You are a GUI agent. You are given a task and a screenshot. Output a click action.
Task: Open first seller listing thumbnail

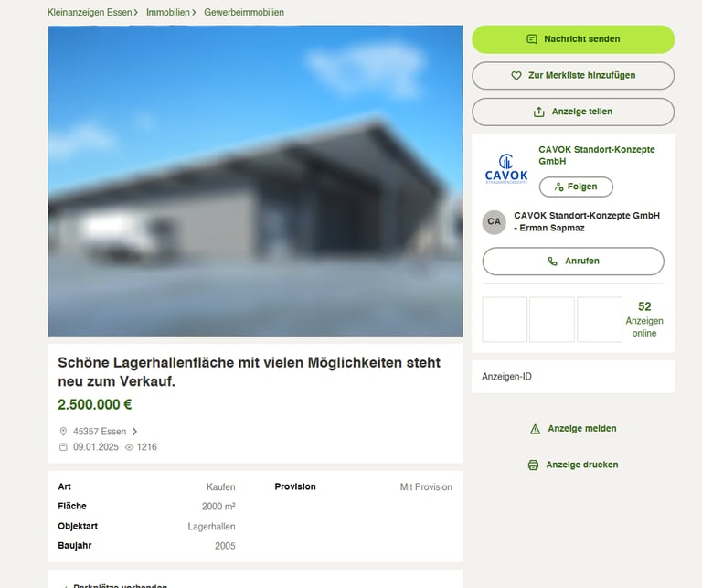click(x=505, y=319)
